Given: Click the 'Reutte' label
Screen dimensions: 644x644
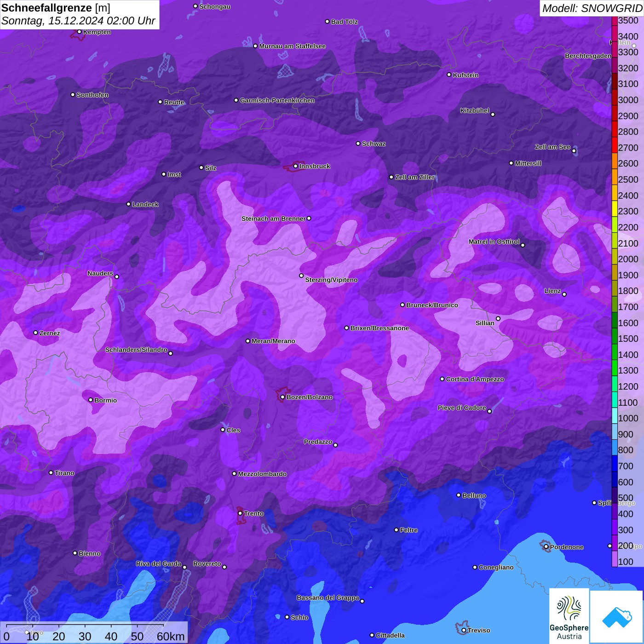Looking at the screenshot, I should [x=174, y=102].
